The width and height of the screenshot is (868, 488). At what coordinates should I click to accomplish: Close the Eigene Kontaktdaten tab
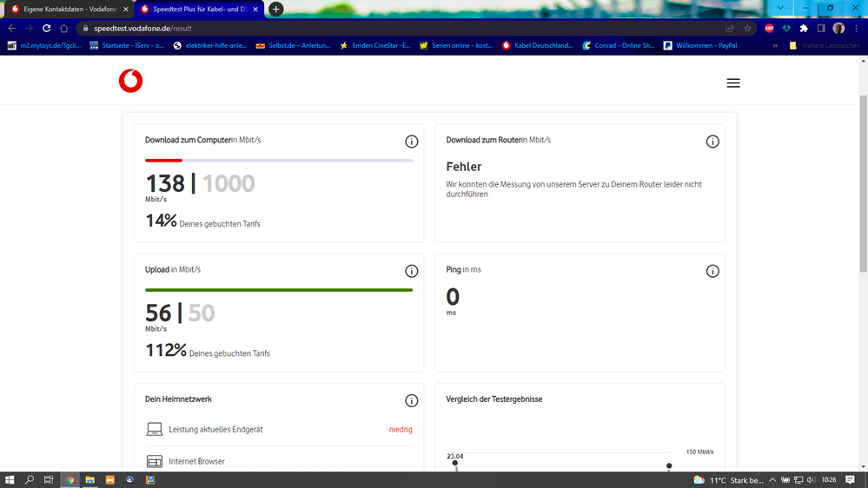(x=126, y=10)
